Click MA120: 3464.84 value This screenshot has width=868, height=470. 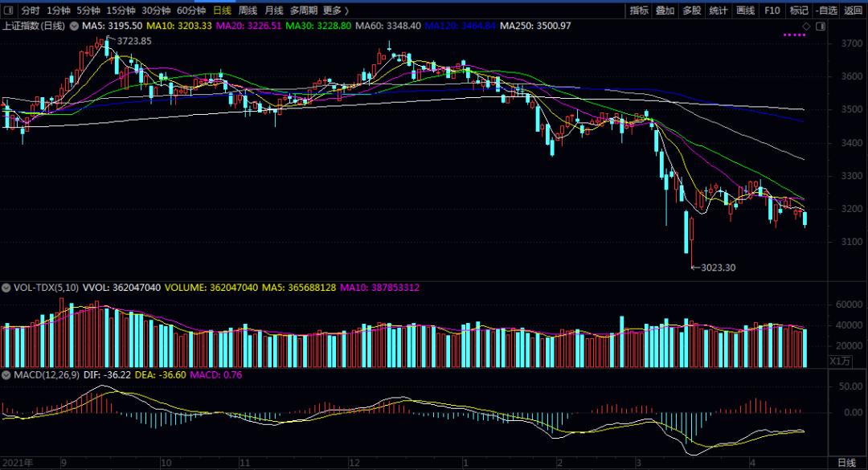pyautogui.click(x=460, y=26)
